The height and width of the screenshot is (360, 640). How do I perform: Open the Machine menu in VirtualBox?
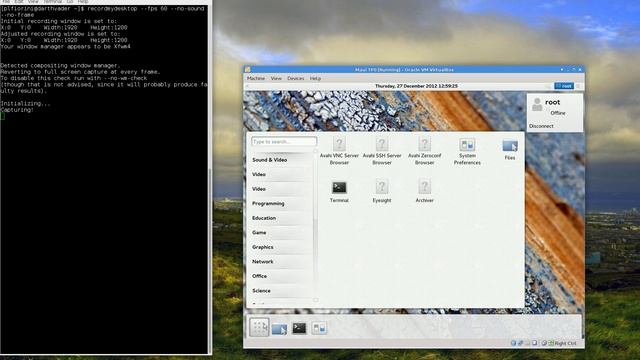256,78
